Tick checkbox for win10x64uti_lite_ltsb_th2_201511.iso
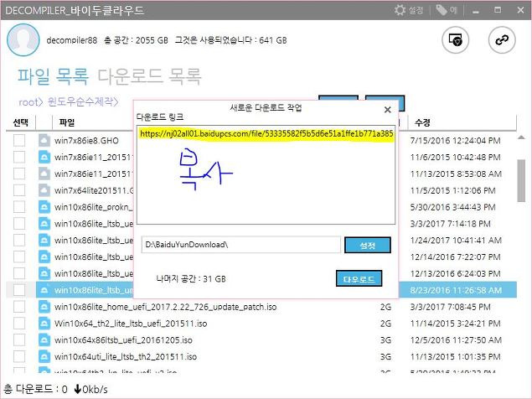This screenshot has width=532, height=399. 19,356
